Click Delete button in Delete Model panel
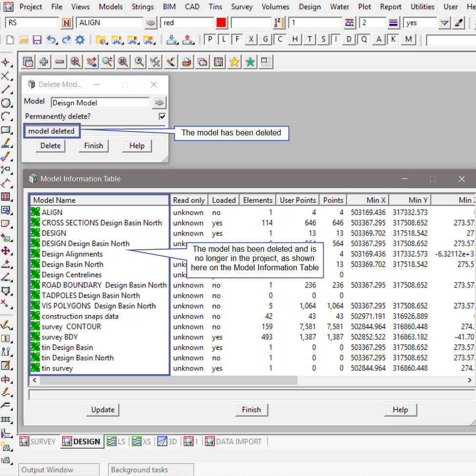Screen dimensions: 476x476 (x=50, y=146)
